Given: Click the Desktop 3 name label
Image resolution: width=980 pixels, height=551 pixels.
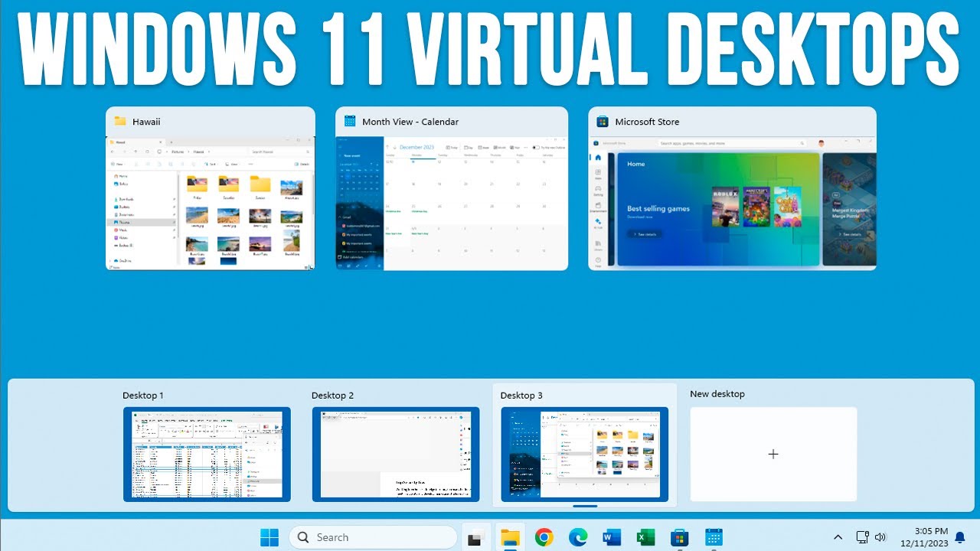Looking at the screenshot, I should pos(521,396).
